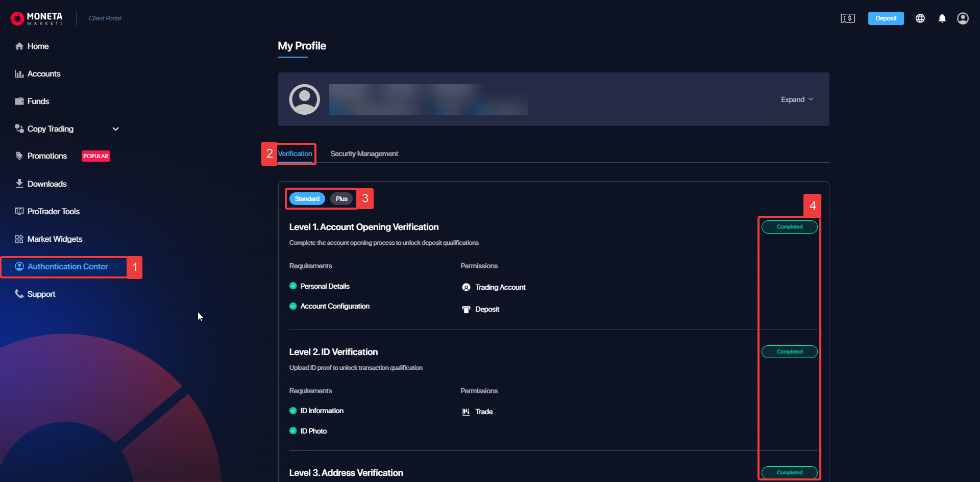Click the Home house icon
Screen dimensions: 980x482
coord(19,46)
